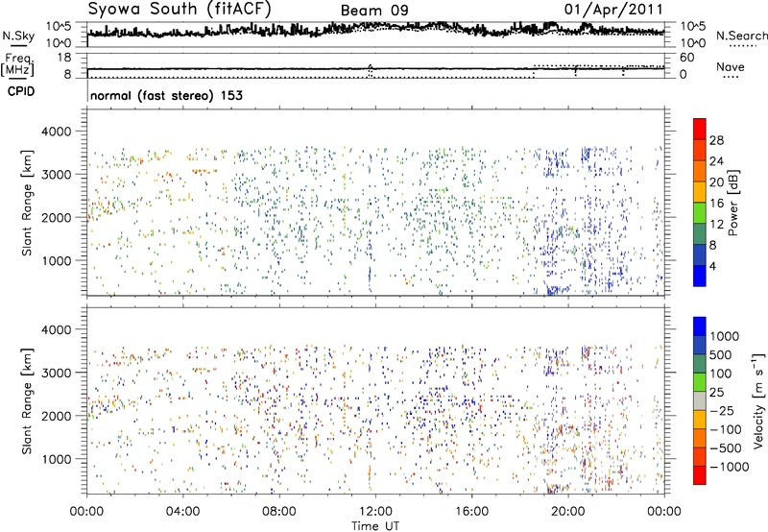Click the 'Power [dB]' colorbar label

click(x=733, y=203)
